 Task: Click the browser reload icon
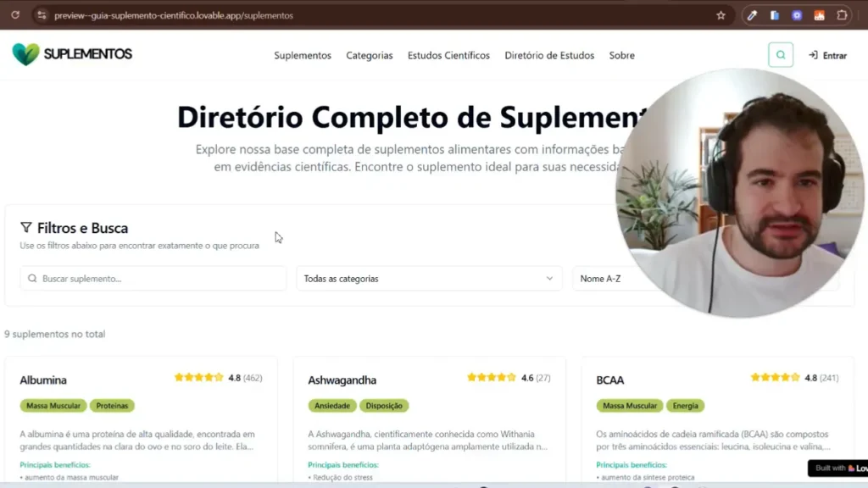[x=15, y=15]
